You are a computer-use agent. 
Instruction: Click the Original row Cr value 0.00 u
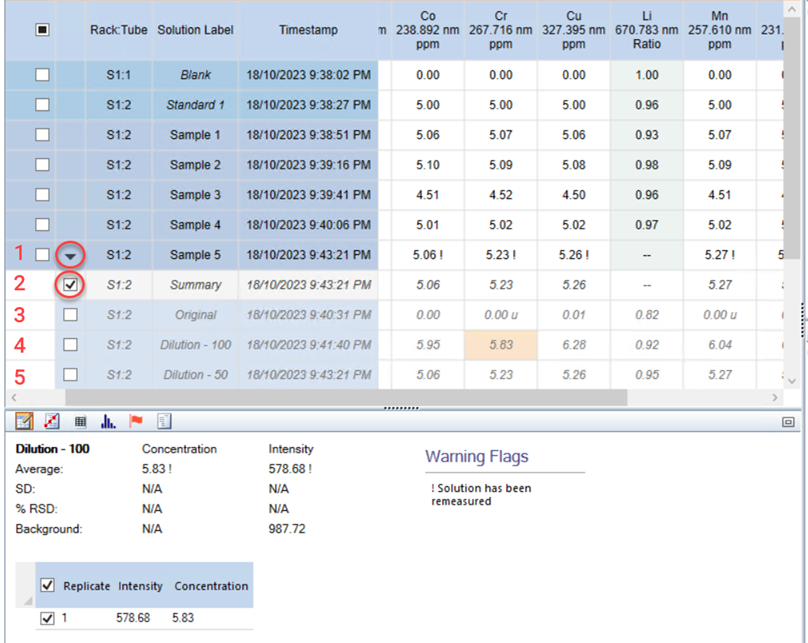501,314
